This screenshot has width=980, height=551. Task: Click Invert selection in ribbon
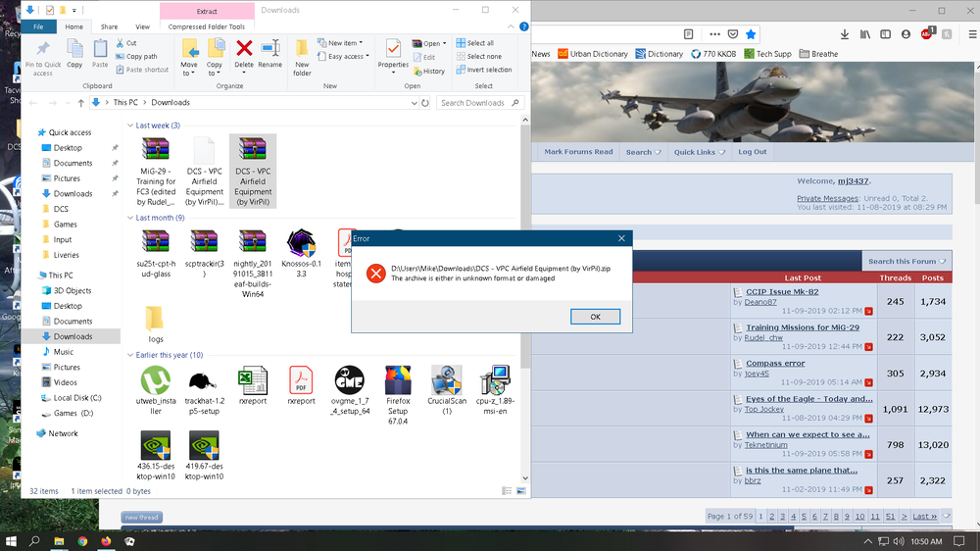(x=484, y=70)
